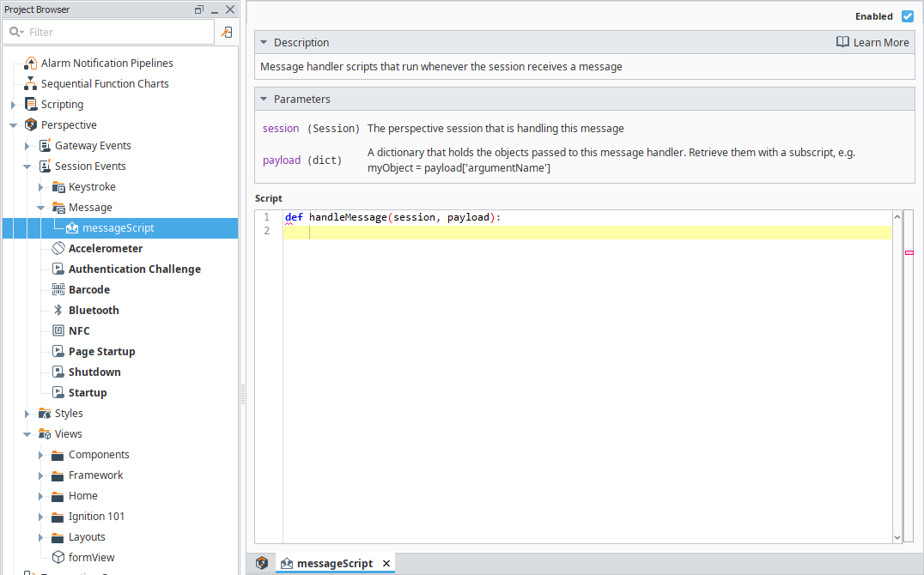The image size is (924, 575).
Task: Click the Keystroke folder icon
Action: [x=58, y=187]
